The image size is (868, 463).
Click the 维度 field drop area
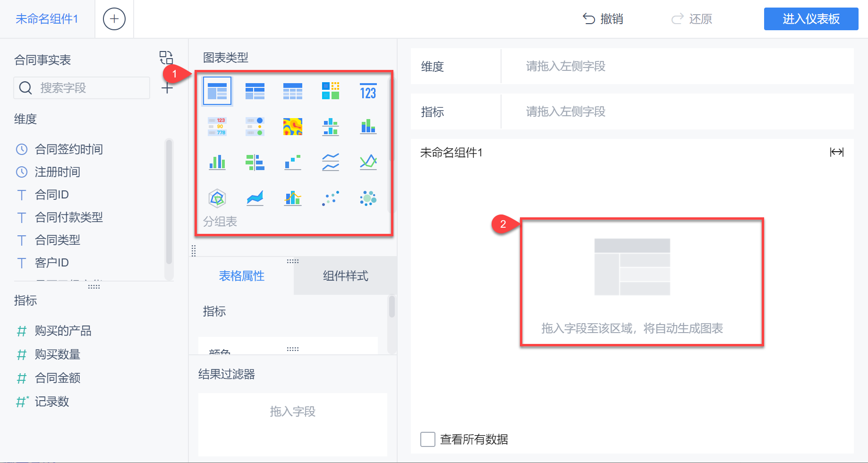tap(677, 66)
